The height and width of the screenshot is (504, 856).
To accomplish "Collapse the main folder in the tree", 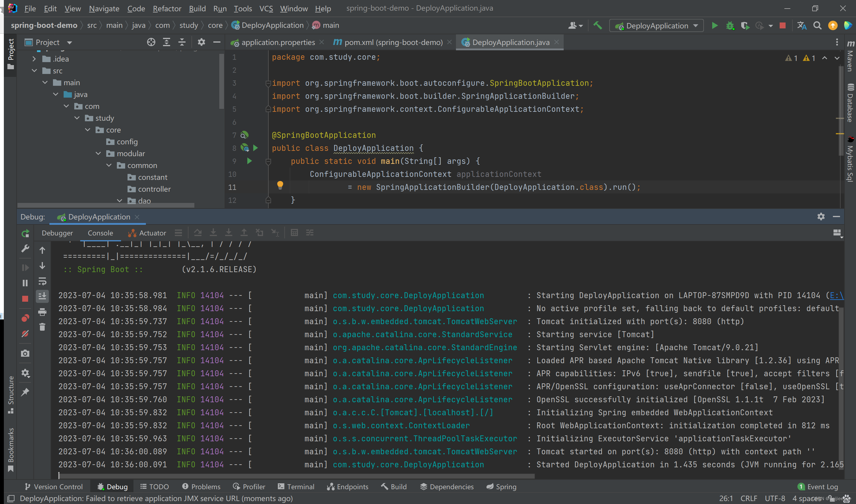I will [45, 83].
